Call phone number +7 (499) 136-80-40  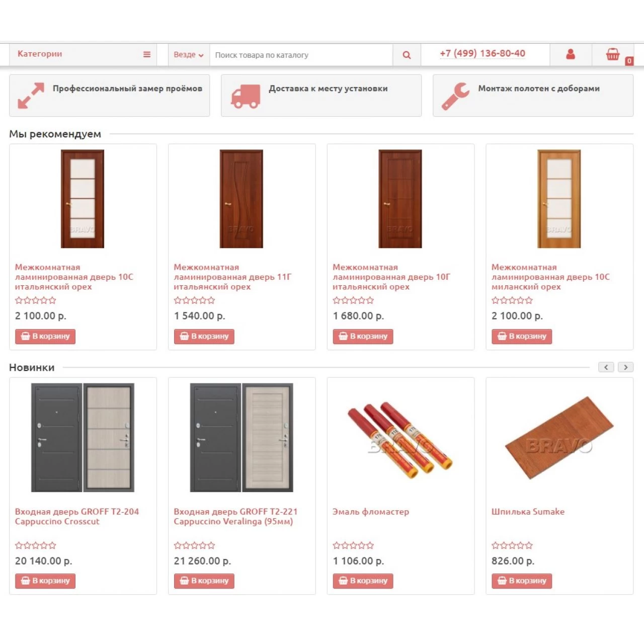click(482, 53)
